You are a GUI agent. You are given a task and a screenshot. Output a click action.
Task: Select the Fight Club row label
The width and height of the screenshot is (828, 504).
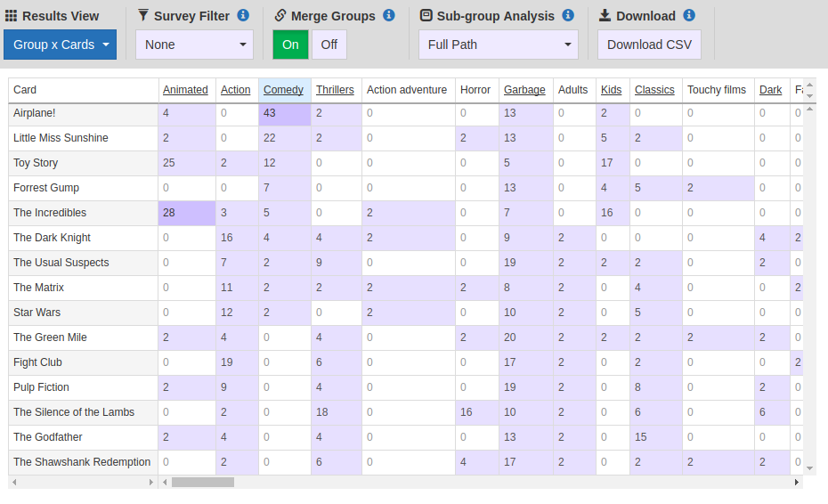[x=37, y=362]
